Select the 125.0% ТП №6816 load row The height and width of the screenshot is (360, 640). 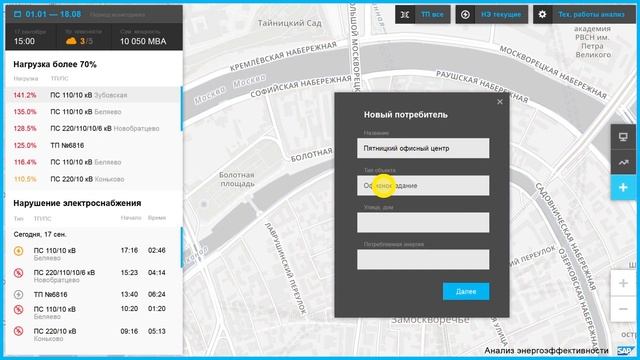(93, 145)
